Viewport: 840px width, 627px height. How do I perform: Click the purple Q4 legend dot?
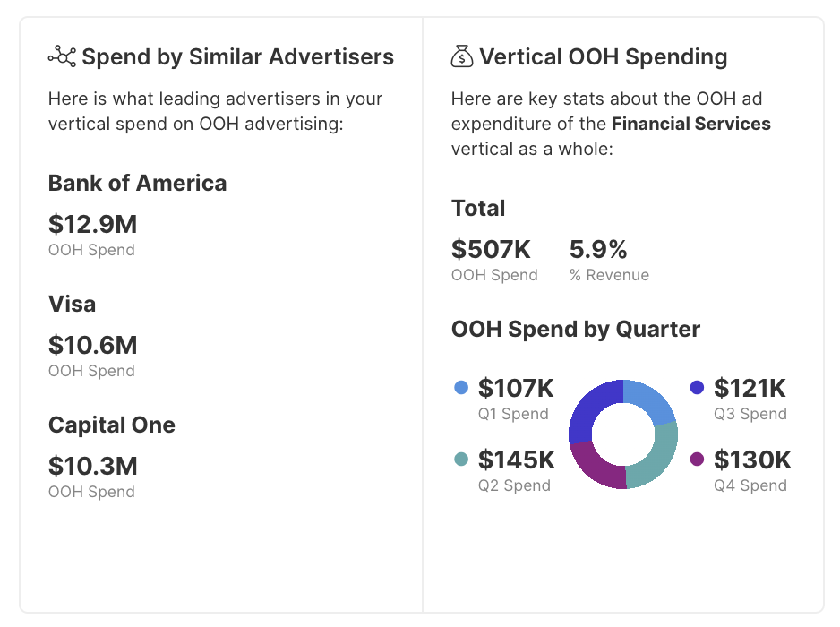(x=697, y=460)
